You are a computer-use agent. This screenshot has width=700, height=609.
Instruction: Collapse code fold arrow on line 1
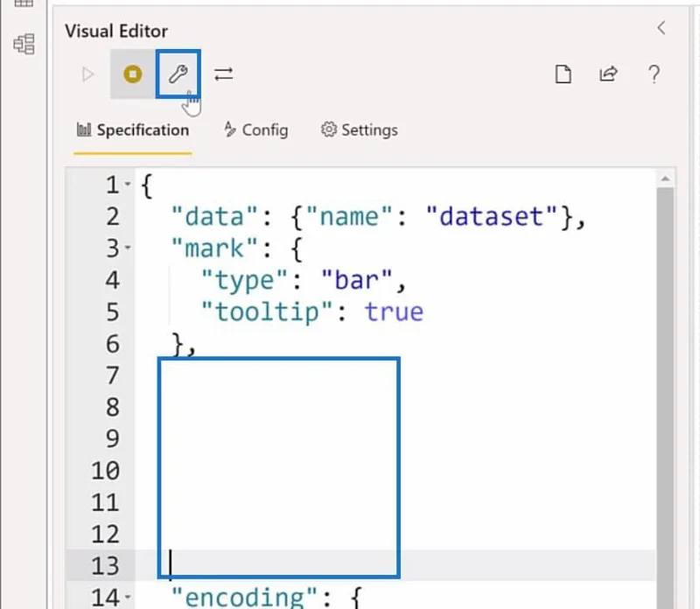(128, 184)
